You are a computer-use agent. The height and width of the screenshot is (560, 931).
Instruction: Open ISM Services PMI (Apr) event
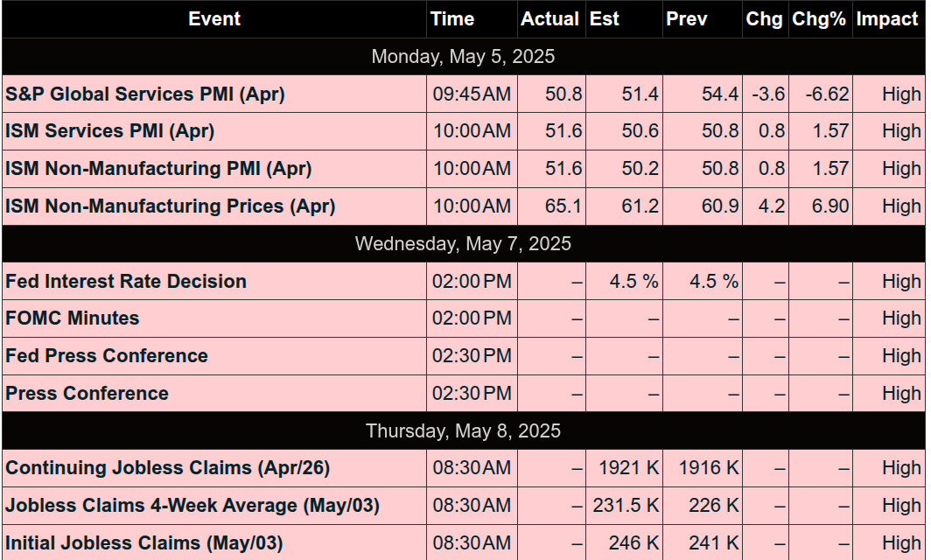click(x=110, y=130)
